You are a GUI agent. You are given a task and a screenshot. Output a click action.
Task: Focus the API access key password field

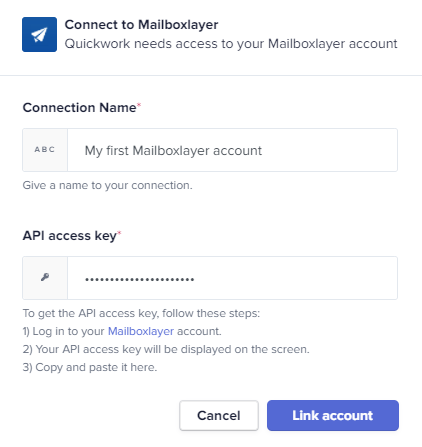[x=232, y=278]
